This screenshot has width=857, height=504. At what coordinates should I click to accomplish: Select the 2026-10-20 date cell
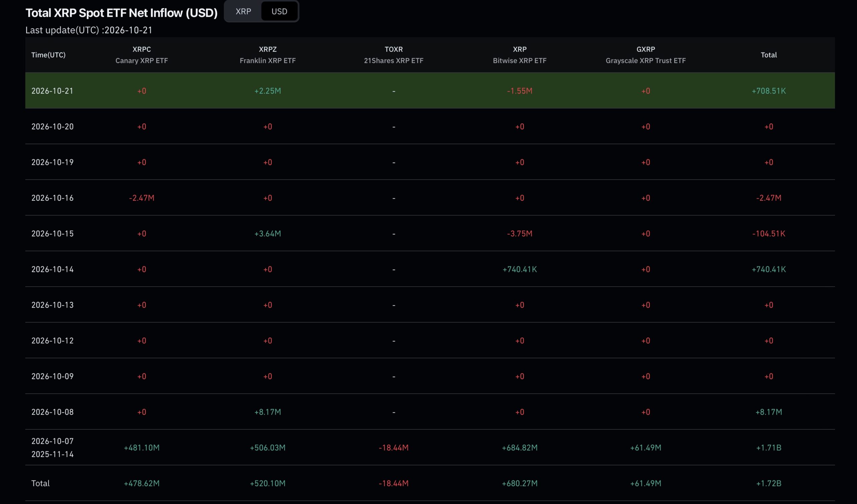pos(52,127)
